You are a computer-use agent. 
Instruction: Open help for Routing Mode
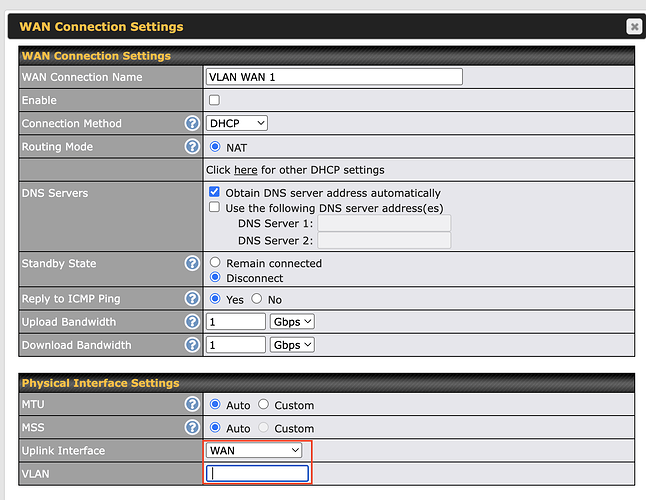(x=192, y=146)
